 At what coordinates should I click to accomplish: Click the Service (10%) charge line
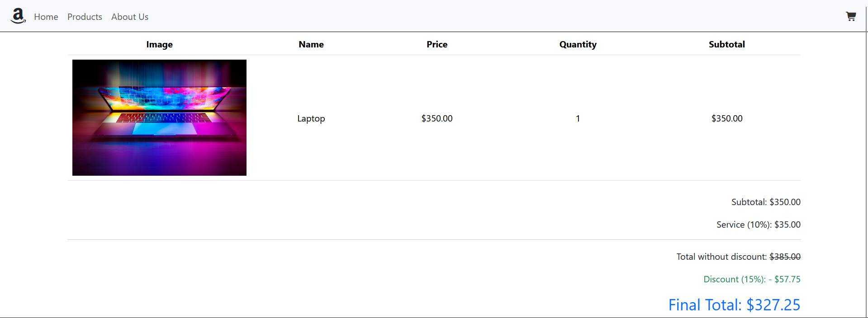pos(758,224)
